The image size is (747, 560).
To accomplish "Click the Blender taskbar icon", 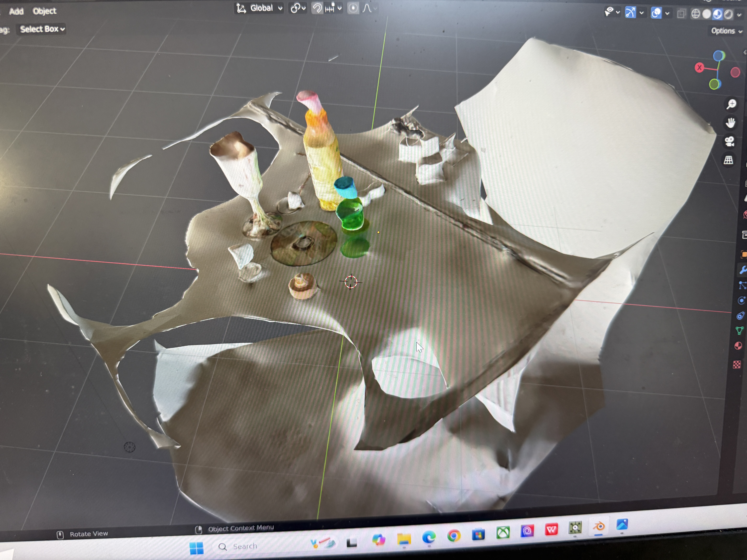I will tap(599, 527).
